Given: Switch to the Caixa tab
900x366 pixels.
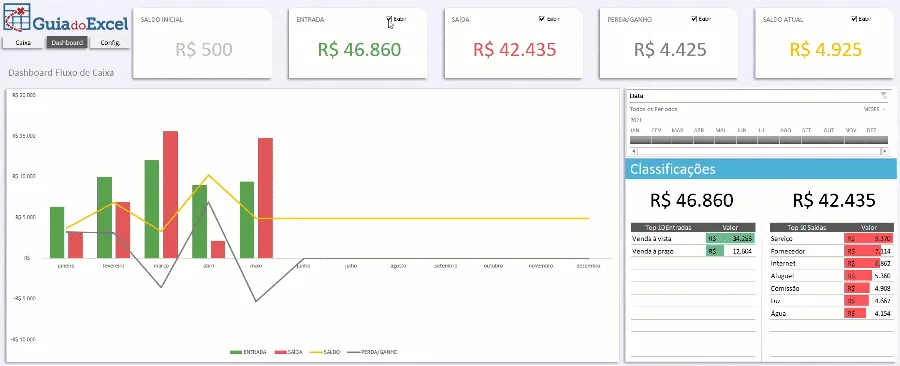Looking at the screenshot, I should coord(22,42).
